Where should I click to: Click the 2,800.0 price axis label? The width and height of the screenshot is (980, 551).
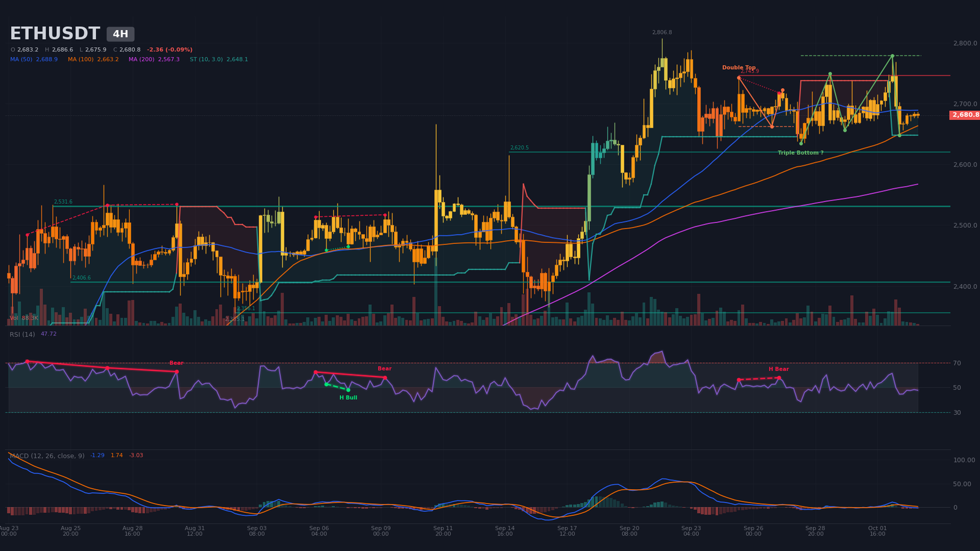click(965, 43)
